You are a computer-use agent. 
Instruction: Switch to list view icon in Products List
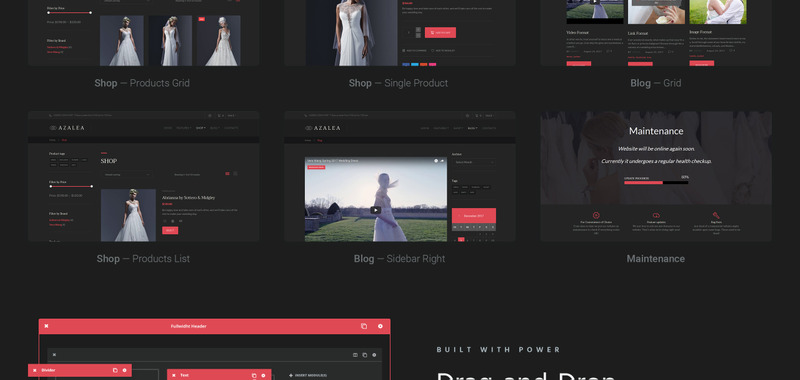[x=228, y=174]
